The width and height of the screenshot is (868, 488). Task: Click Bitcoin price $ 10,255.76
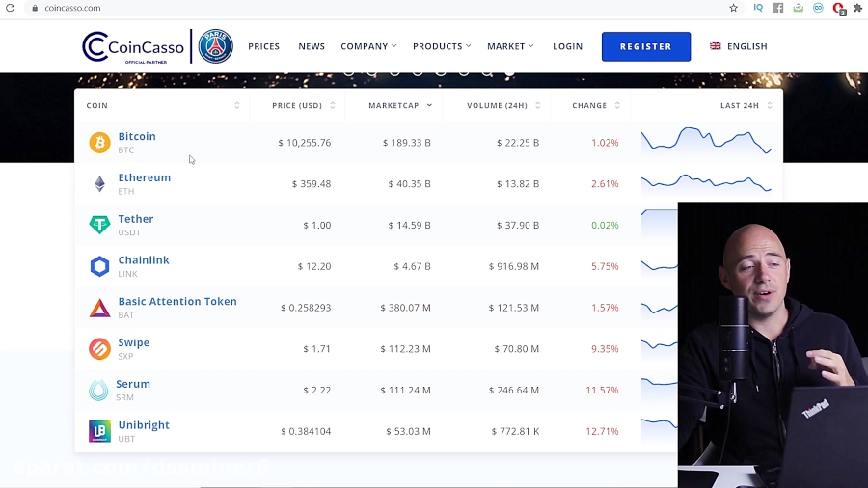305,143
